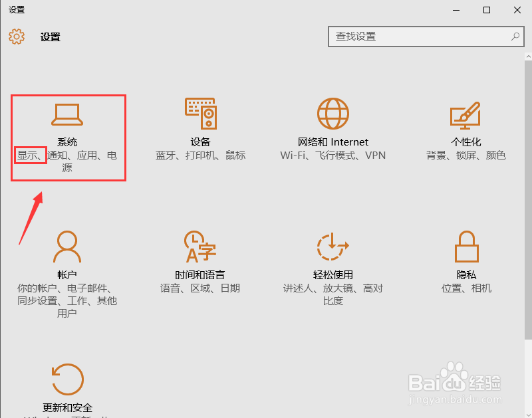Click the magnifier icon in search box
This screenshot has height=418, width=532.
(x=515, y=37)
